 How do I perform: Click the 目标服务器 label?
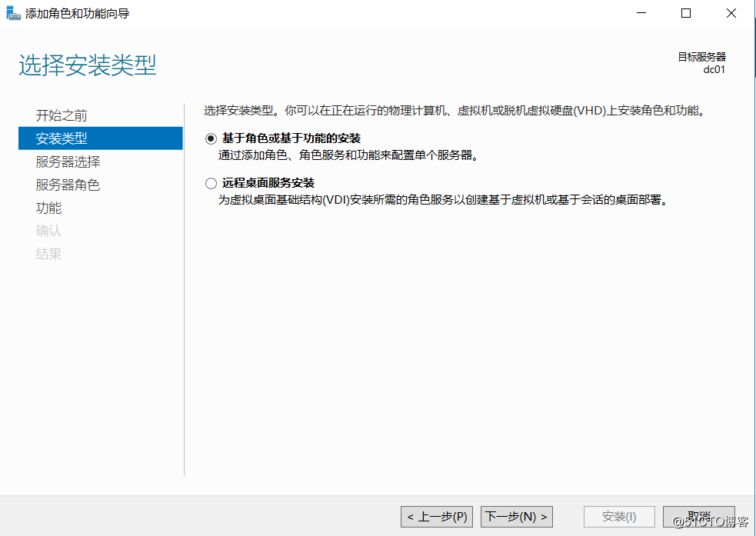point(702,57)
